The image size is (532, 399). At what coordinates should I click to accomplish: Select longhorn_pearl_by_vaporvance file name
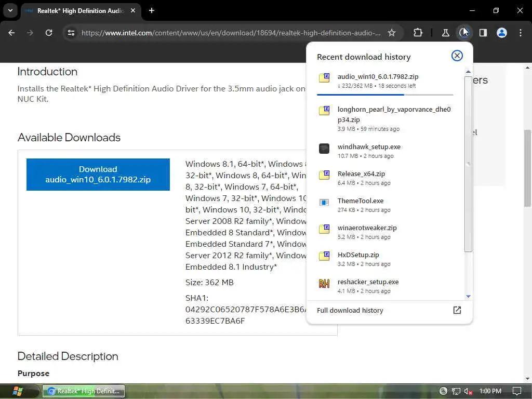394,114
